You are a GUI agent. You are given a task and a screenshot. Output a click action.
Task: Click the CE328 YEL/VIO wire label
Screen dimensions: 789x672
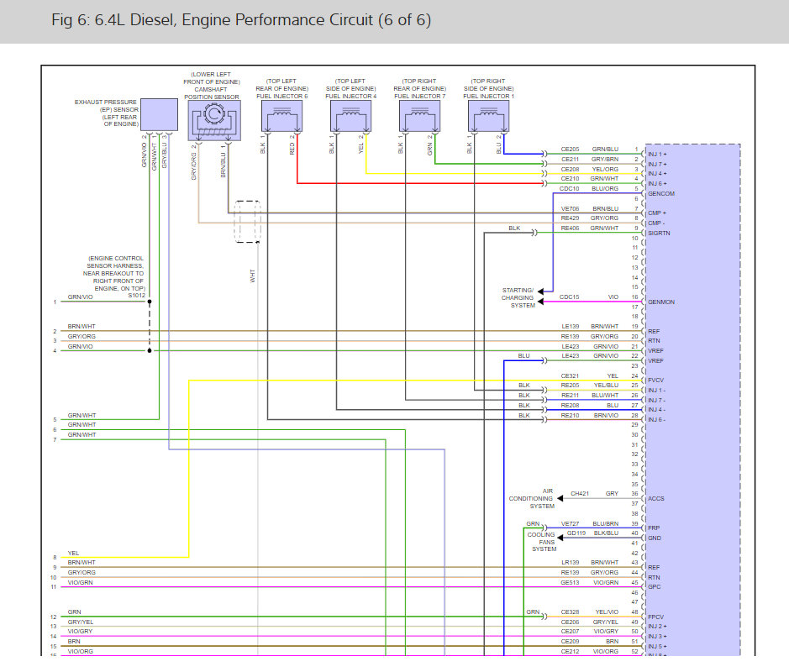coord(590,612)
